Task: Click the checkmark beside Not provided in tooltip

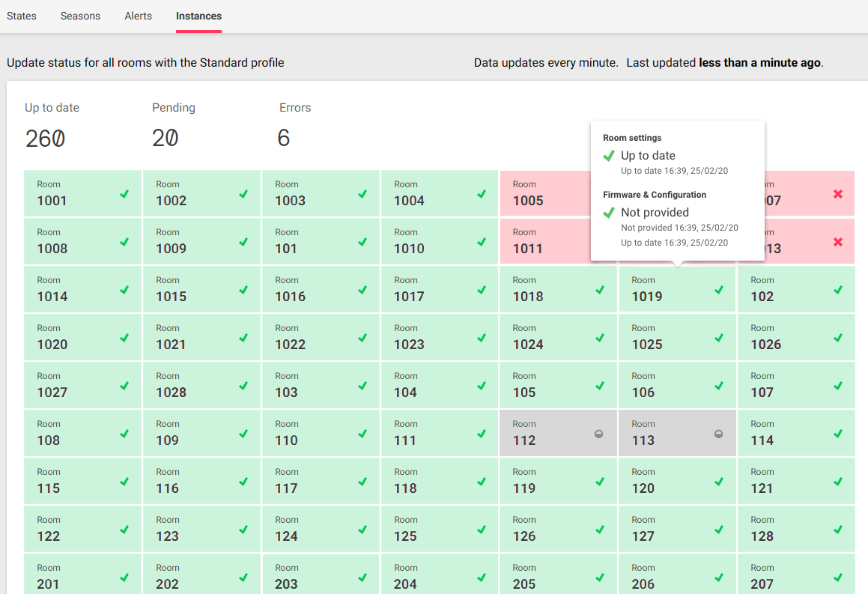Action: pos(608,213)
